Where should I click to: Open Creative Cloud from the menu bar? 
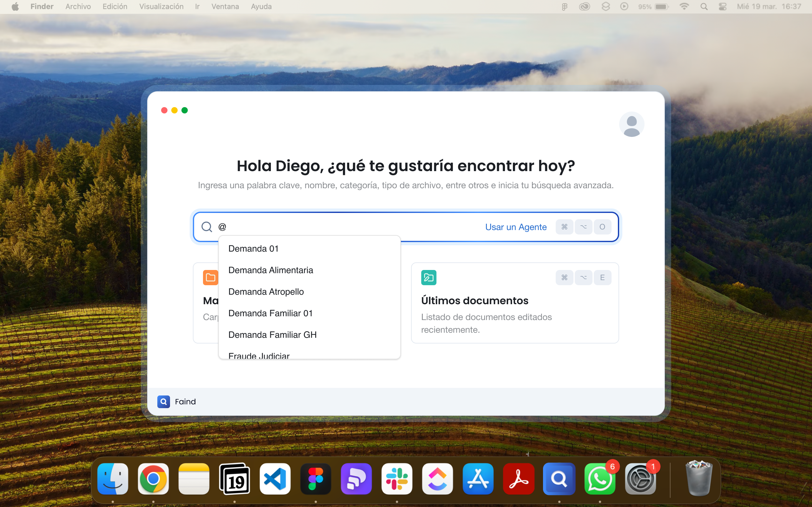tap(585, 6)
